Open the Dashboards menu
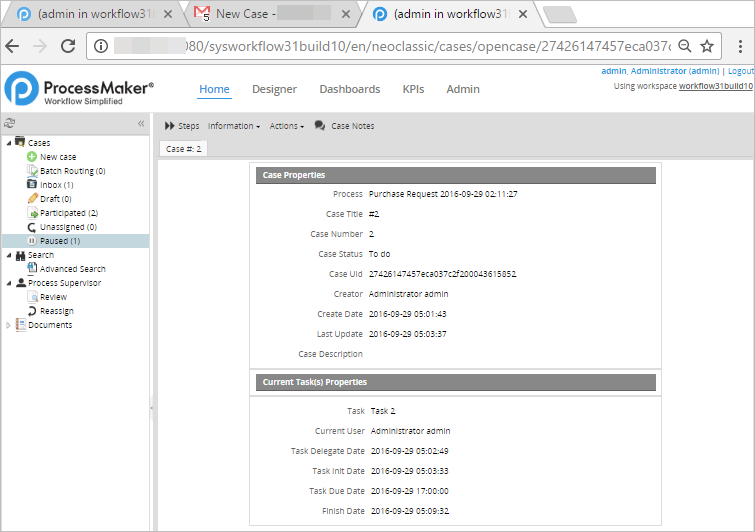Screen dimensions: 755x532 [x=349, y=89]
